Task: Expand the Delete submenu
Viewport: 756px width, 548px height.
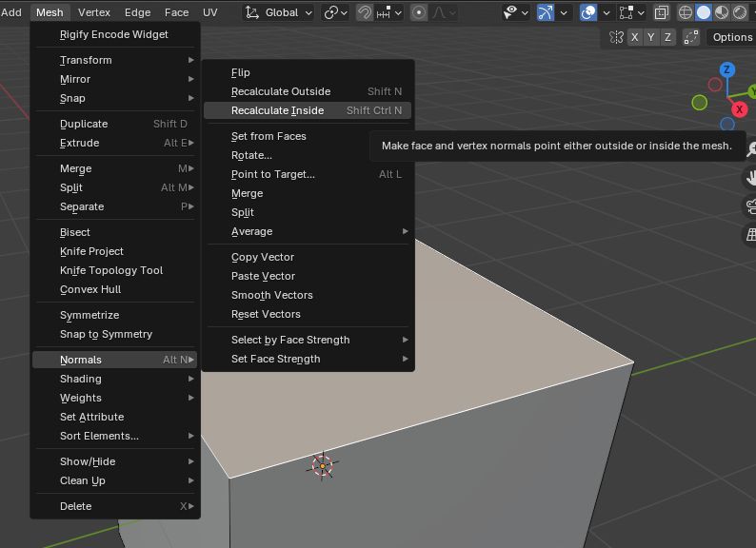Action: (x=115, y=506)
